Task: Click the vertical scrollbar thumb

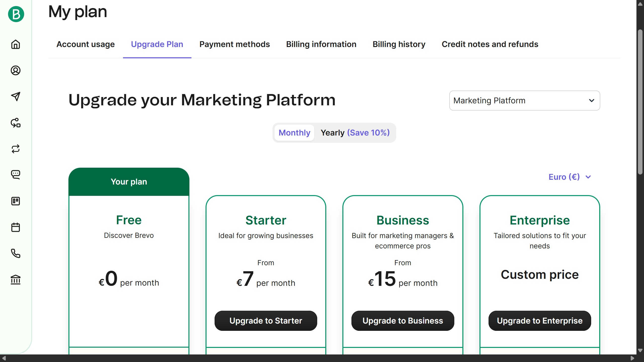Action: click(x=640, y=102)
